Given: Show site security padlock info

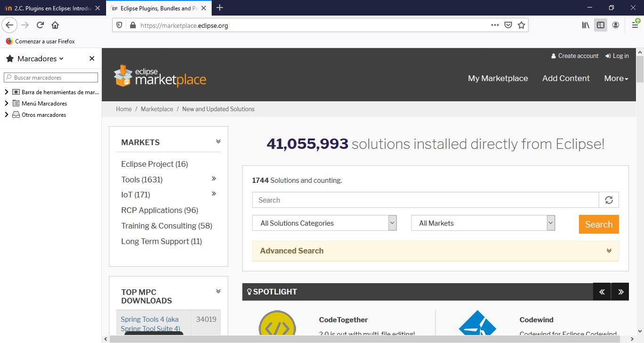Looking at the screenshot, I should pyautogui.click(x=132, y=25).
